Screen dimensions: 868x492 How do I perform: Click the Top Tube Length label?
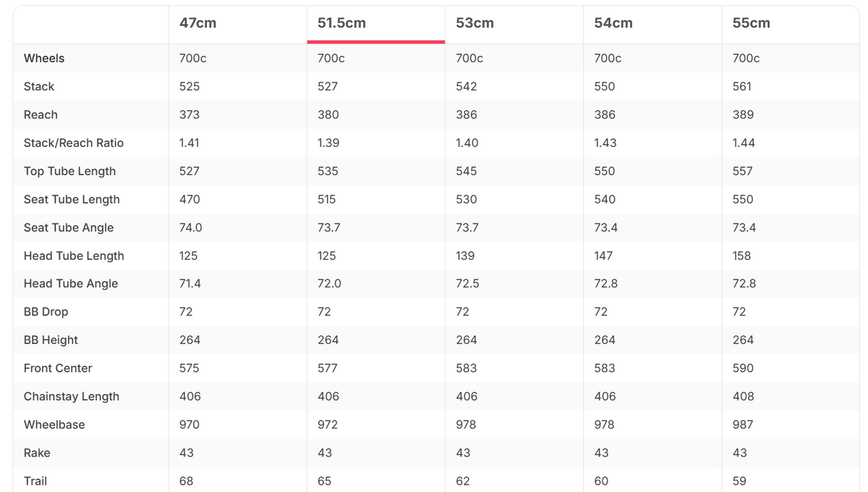(x=69, y=171)
